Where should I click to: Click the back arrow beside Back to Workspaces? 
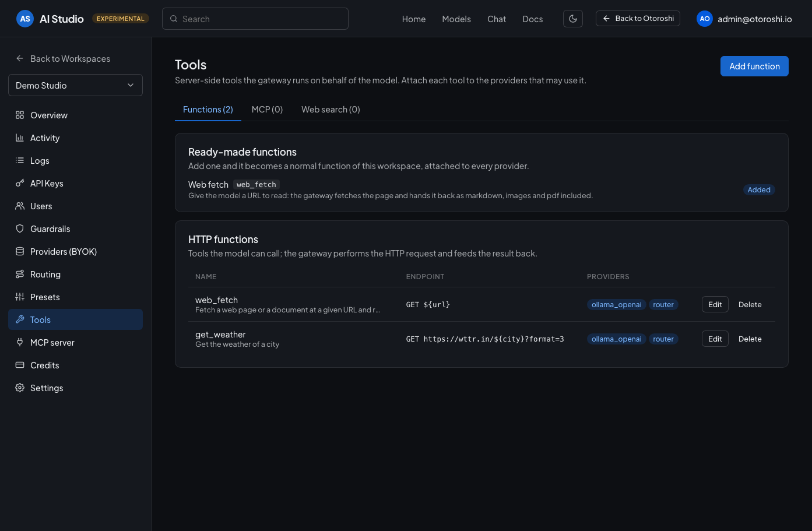pos(20,58)
